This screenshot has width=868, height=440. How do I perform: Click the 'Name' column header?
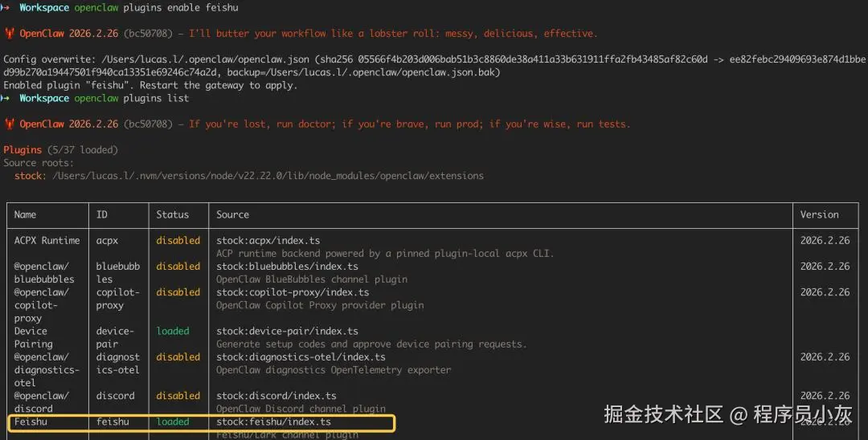25,214
